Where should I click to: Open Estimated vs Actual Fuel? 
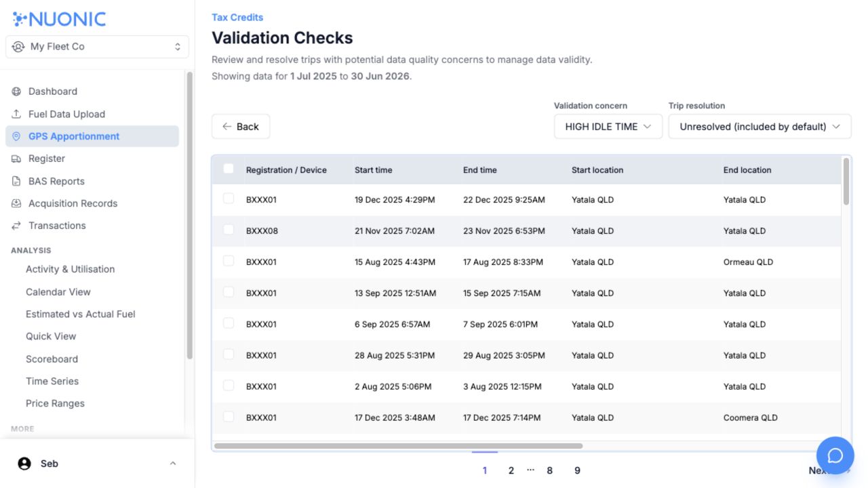click(81, 314)
